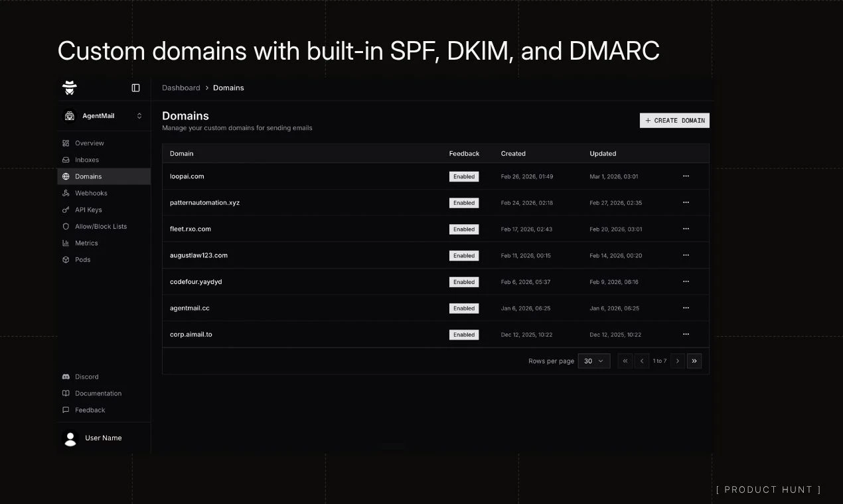Viewport: 843px width, 504px height.
Task: Toggle the Enabled badge for loopai.com
Action: (463, 176)
